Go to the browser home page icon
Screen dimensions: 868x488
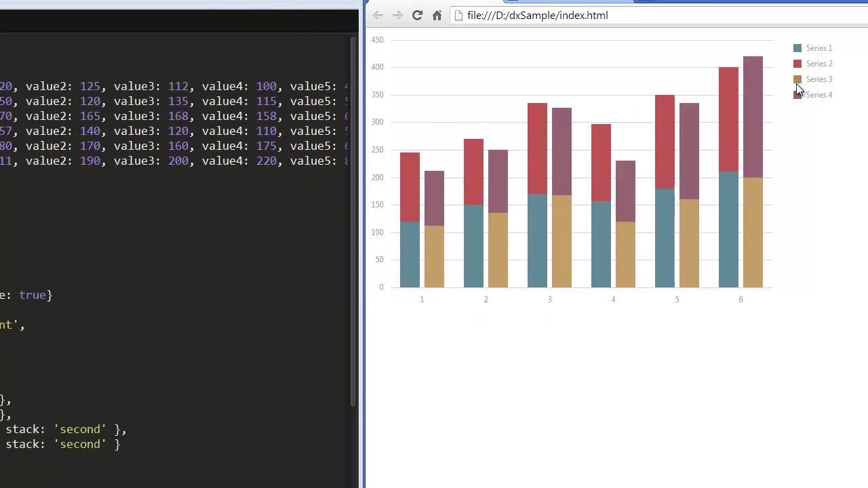[437, 15]
